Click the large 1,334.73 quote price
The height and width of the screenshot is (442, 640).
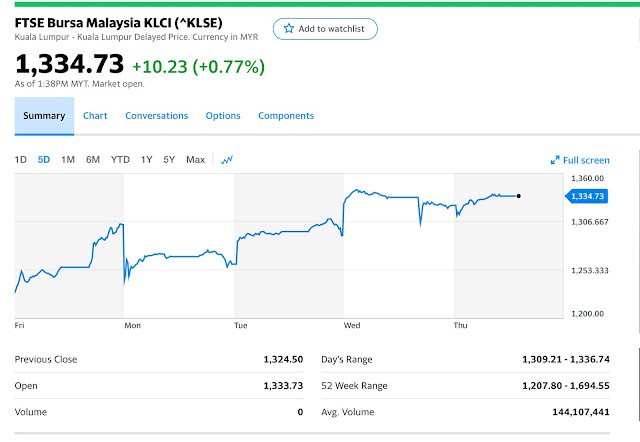[69, 64]
